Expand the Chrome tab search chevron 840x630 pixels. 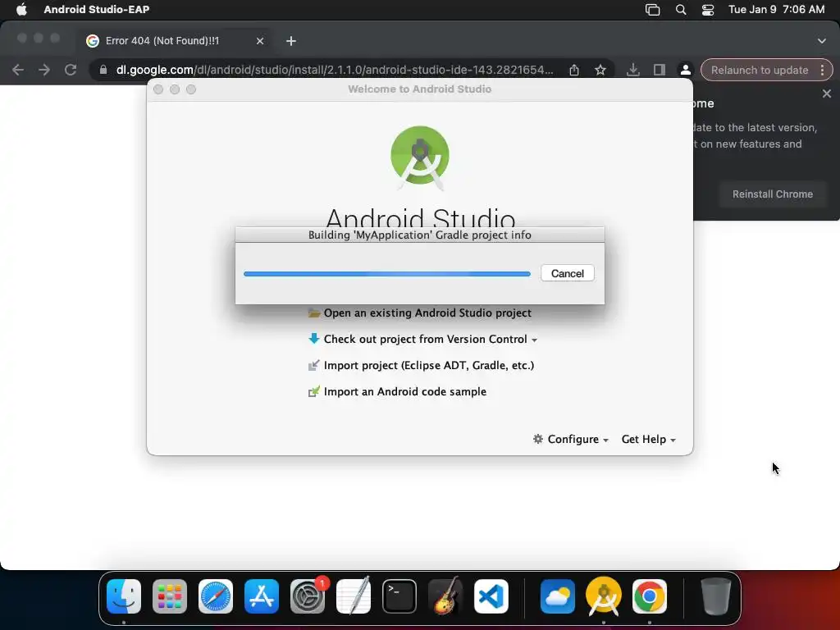(822, 41)
